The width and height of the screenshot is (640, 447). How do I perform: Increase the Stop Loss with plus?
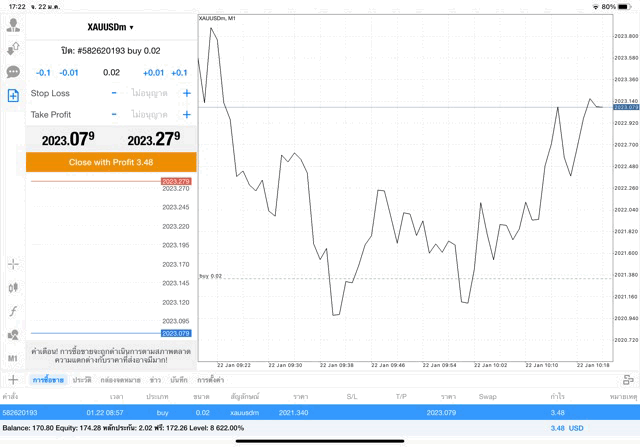[186, 93]
